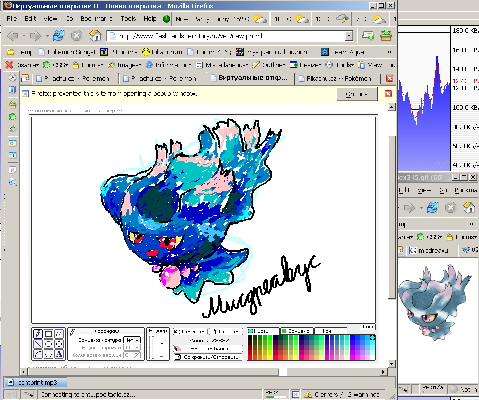Click the blue stock chart in background window
The width and height of the screenshot is (479, 400).
424,113
